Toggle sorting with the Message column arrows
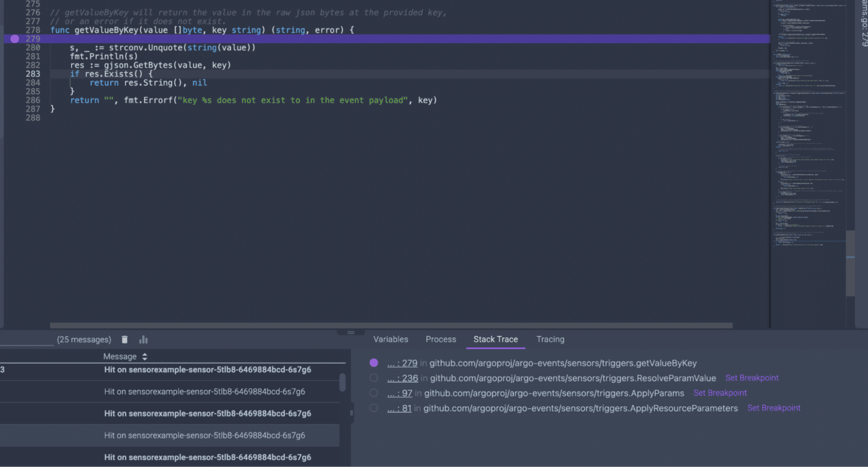This screenshot has width=868, height=467. point(144,356)
